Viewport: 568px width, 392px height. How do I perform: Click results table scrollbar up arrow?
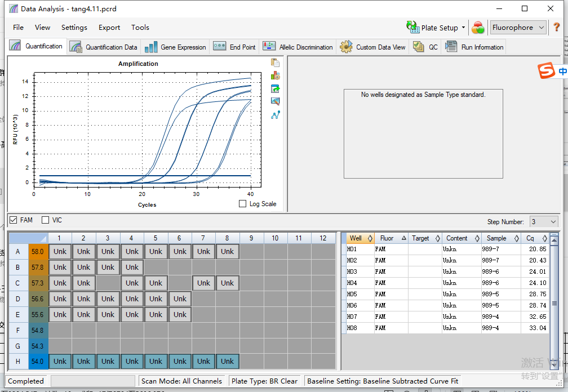tap(554, 239)
